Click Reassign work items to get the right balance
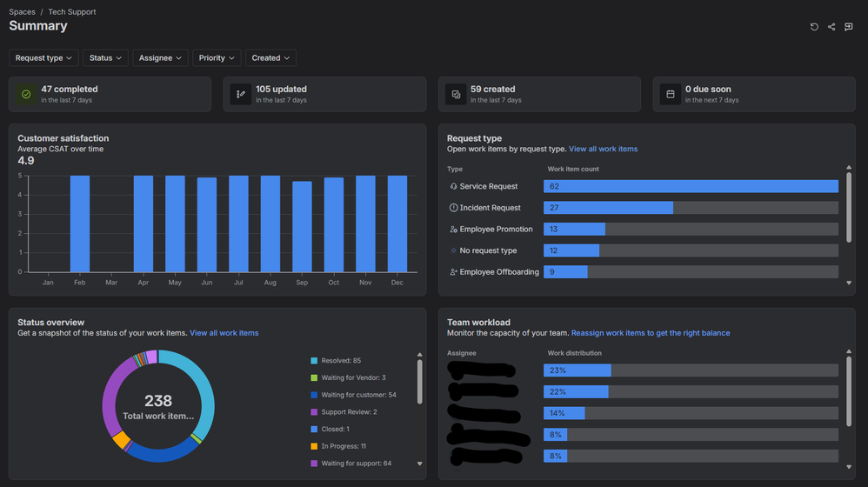The width and height of the screenshot is (868, 487). (651, 333)
